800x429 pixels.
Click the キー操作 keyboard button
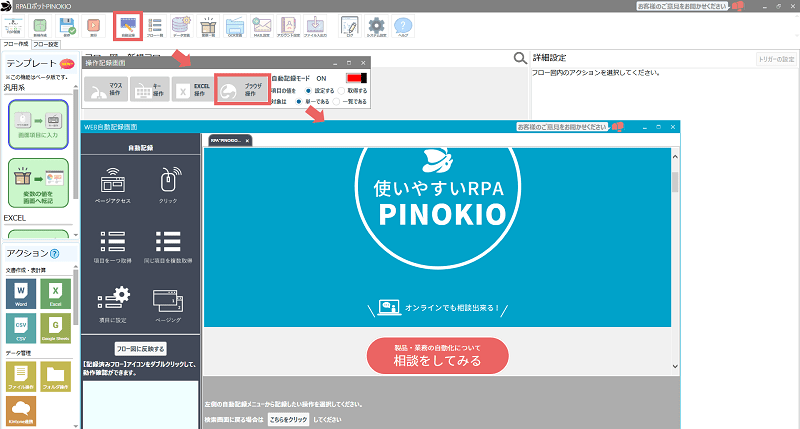pyautogui.click(x=149, y=90)
